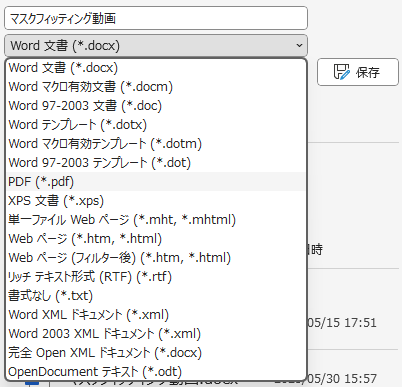This screenshot has height=387, width=402.
Task: Click the 05/15 17:51 date entry
Action: click(x=342, y=323)
